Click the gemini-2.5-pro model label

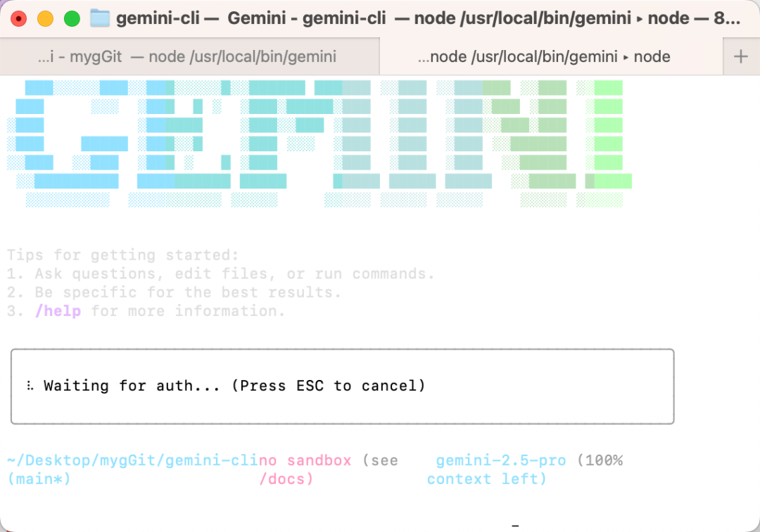point(501,460)
